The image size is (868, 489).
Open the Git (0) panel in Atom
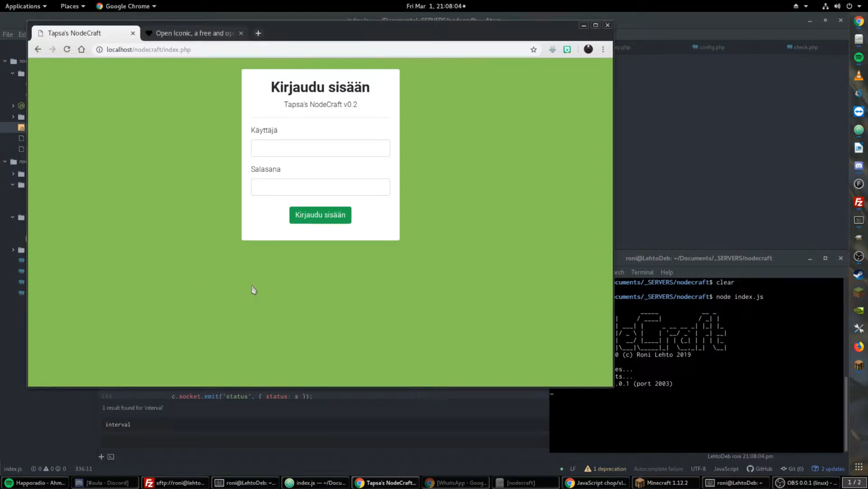(792, 469)
